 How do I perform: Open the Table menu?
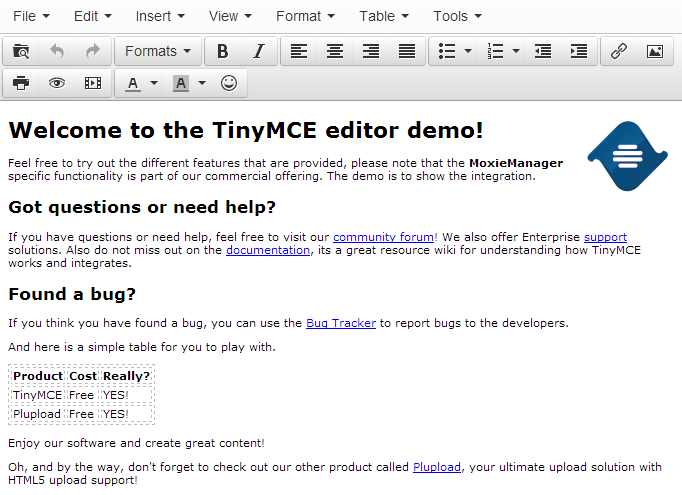click(384, 17)
